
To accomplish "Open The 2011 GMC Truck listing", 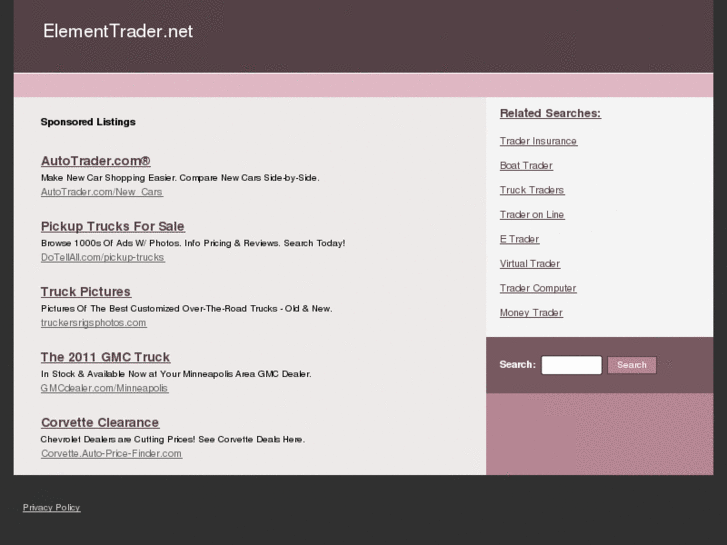I will (x=105, y=357).
